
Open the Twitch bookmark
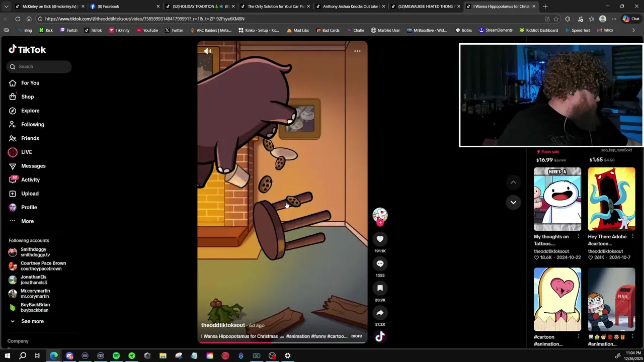coord(68,30)
